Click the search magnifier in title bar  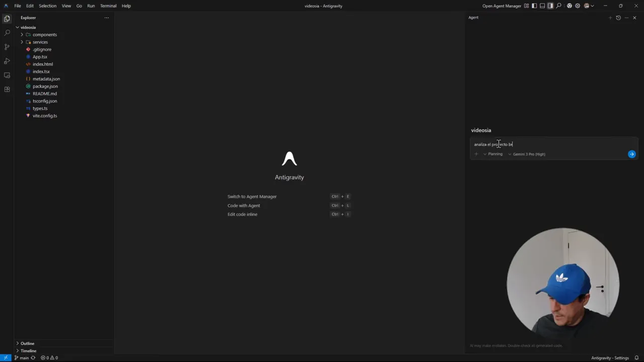[558, 6]
